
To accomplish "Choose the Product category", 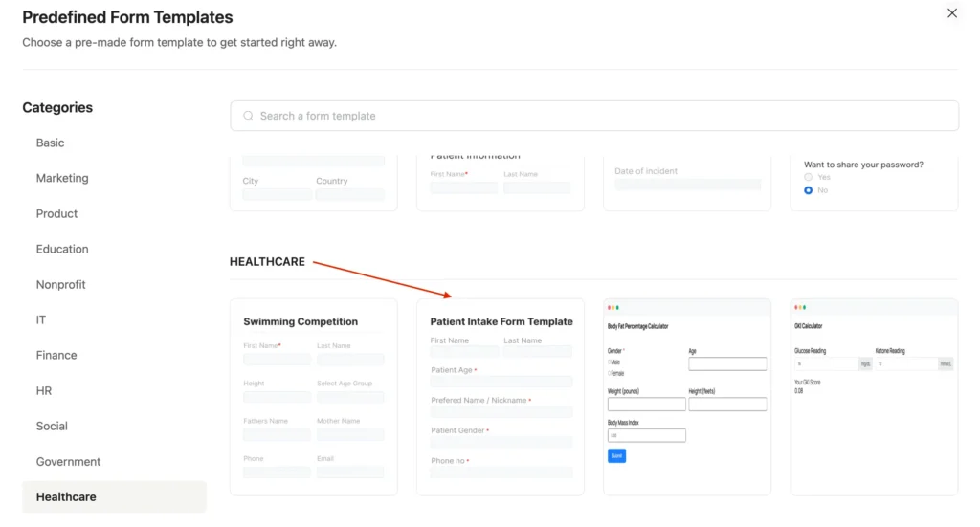I will (57, 213).
